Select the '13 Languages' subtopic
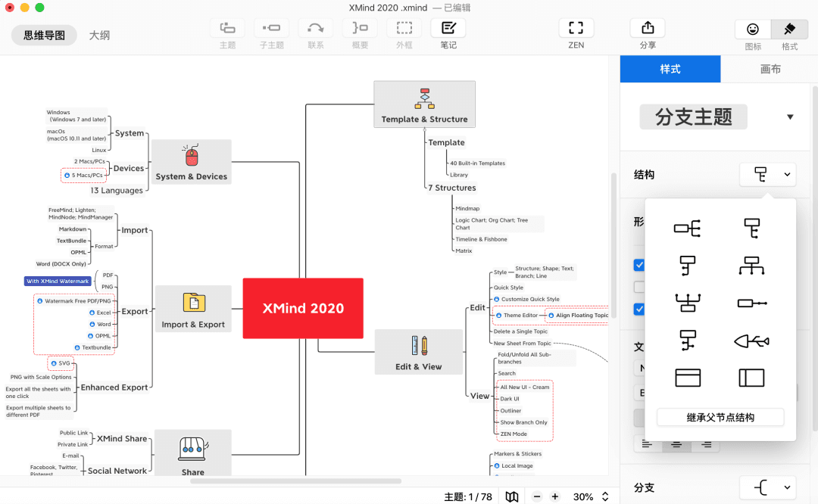This screenshot has height=504, width=818. pyautogui.click(x=117, y=190)
